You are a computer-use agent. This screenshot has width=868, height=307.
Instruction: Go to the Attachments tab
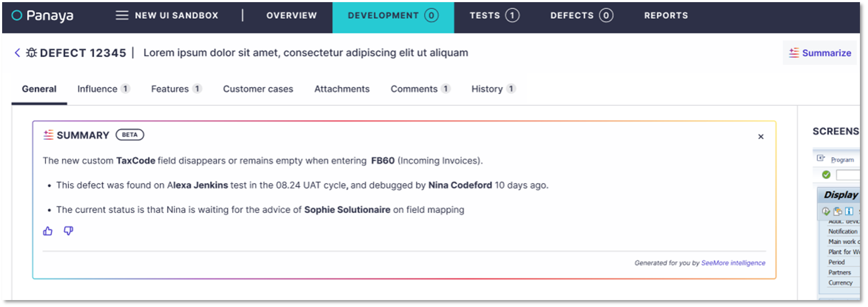tap(342, 89)
